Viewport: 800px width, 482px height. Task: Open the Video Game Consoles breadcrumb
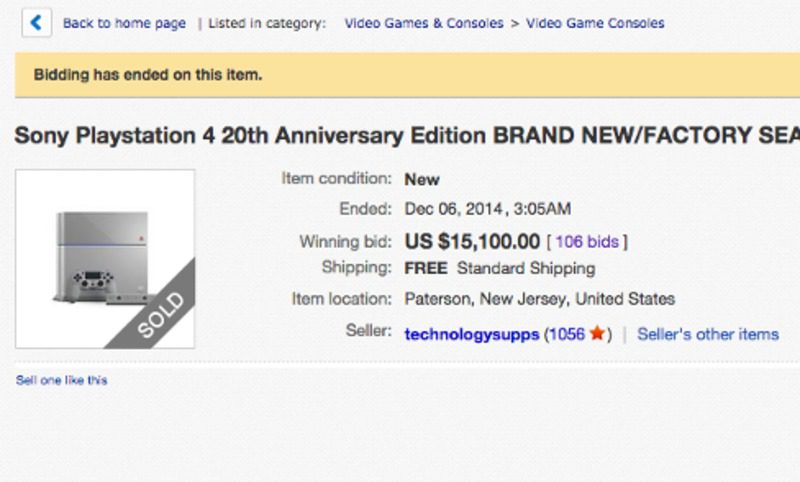pyautogui.click(x=595, y=23)
